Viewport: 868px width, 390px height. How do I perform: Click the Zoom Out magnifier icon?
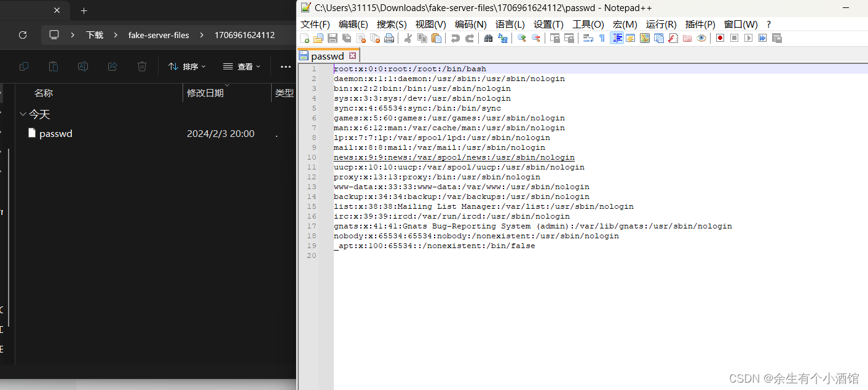point(536,38)
